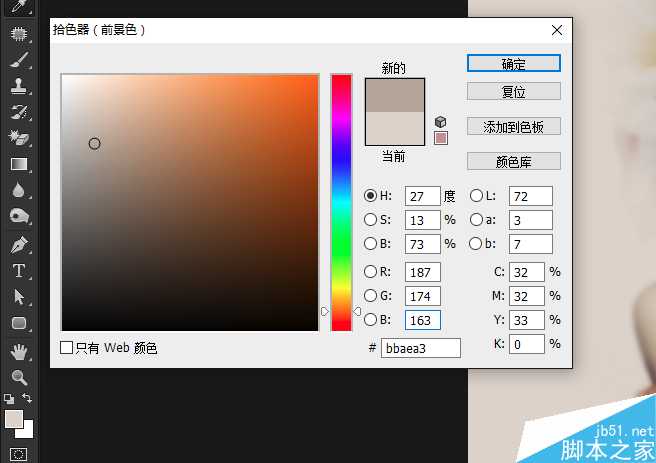Image resolution: width=656 pixels, height=463 pixels.
Task: Select the Spot Healing Brush tool
Action: point(18,34)
